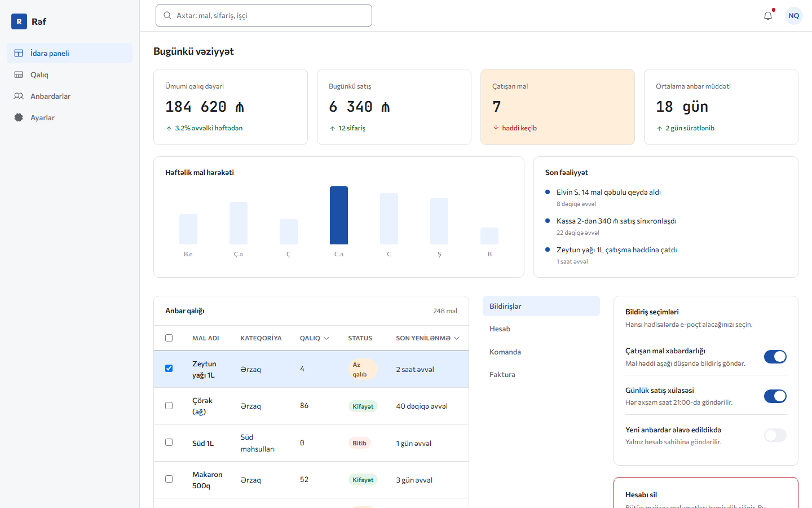Click the B bar in weekly chart

489,236
